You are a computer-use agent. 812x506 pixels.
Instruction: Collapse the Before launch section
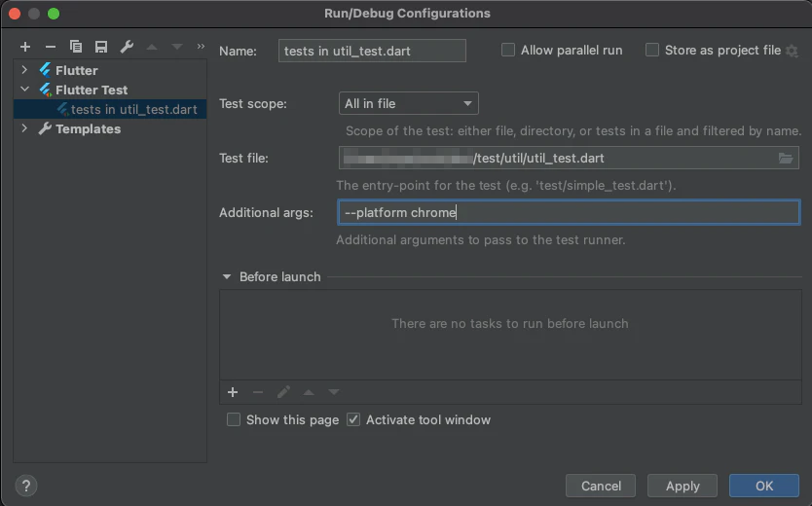(226, 276)
